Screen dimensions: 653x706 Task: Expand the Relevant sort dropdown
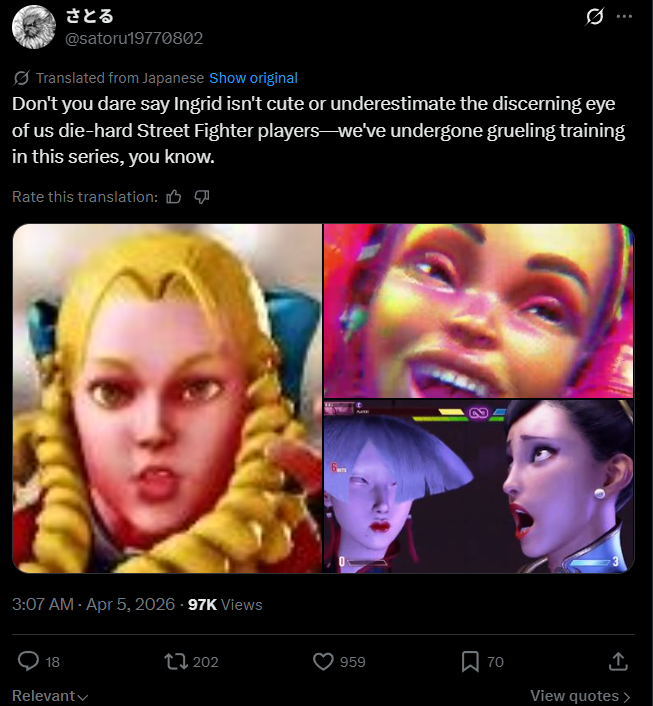coord(50,696)
